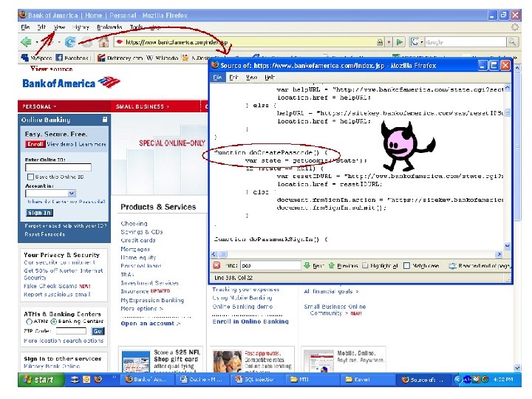532x399 pixels.
Task: Open the Checking link under Products & Services
Action: point(134,224)
